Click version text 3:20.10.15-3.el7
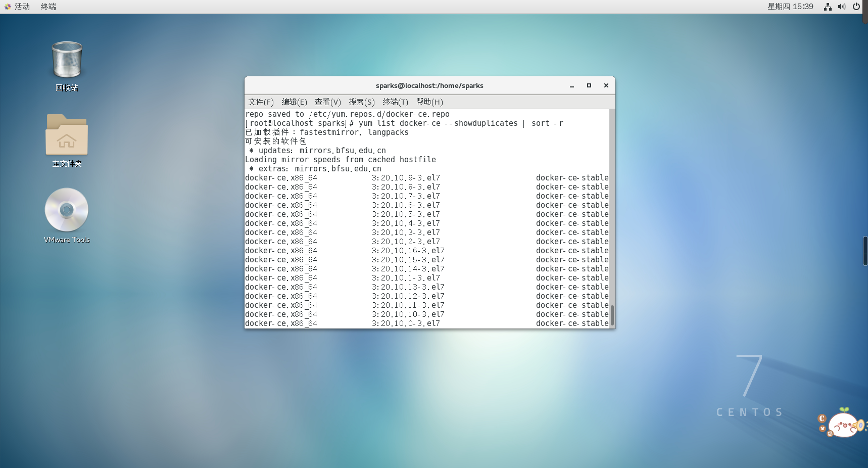This screenshot has height=468, width=868. [x=408, y=260]
